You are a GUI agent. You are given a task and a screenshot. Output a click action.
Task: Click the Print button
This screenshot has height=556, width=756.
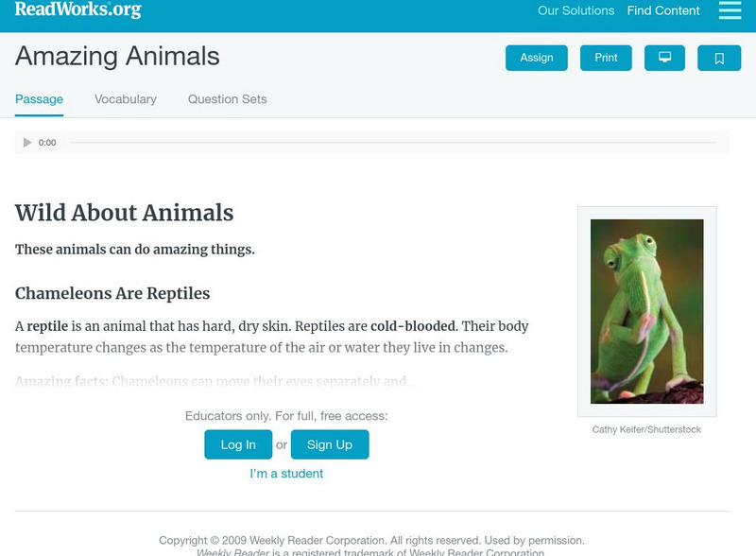[606, 58]
